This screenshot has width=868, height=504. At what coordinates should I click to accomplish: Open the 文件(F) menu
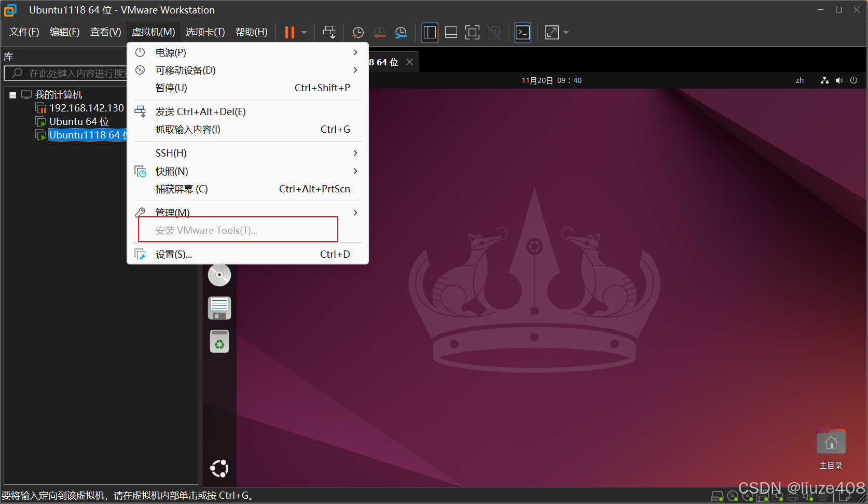pos(24,32)
